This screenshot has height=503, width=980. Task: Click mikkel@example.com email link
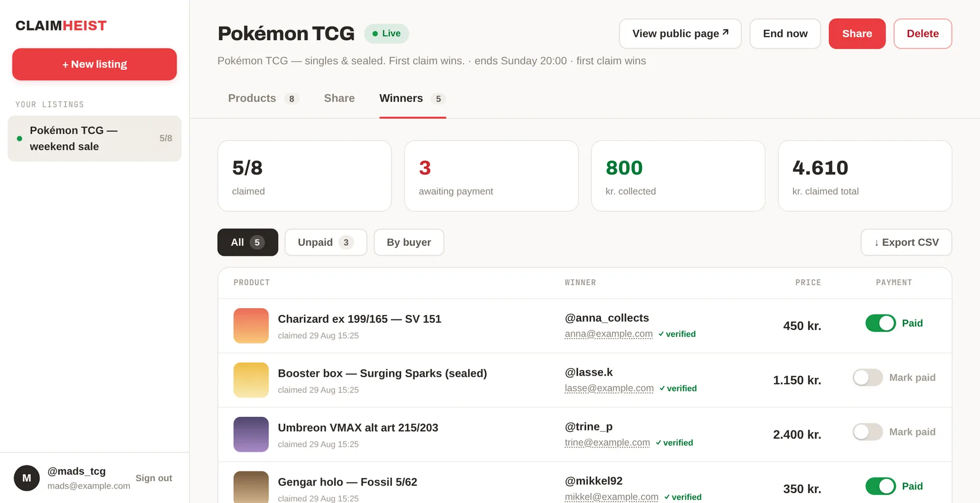[x=611, y=496]
